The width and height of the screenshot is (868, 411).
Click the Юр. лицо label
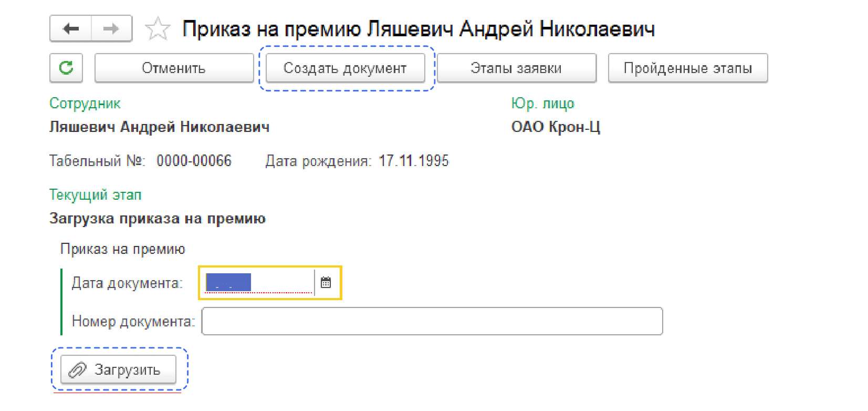tap(542, 104)
